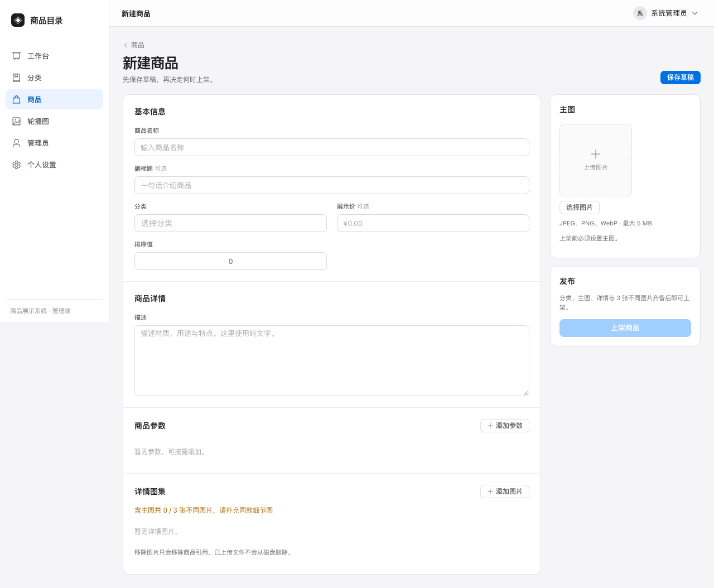Screen dimensions: 714x588
Task: Click the 上架前必须设置主图。 note
Action: (x=590, y=238)
